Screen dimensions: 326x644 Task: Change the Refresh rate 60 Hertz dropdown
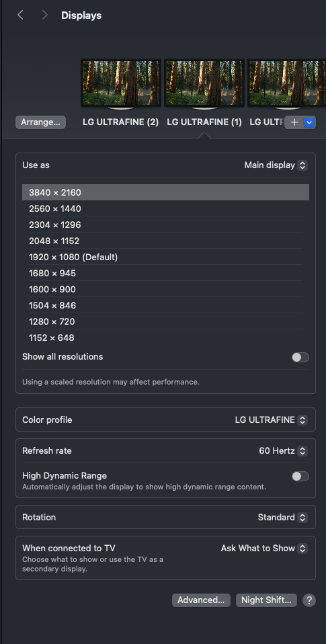(283, 451)
